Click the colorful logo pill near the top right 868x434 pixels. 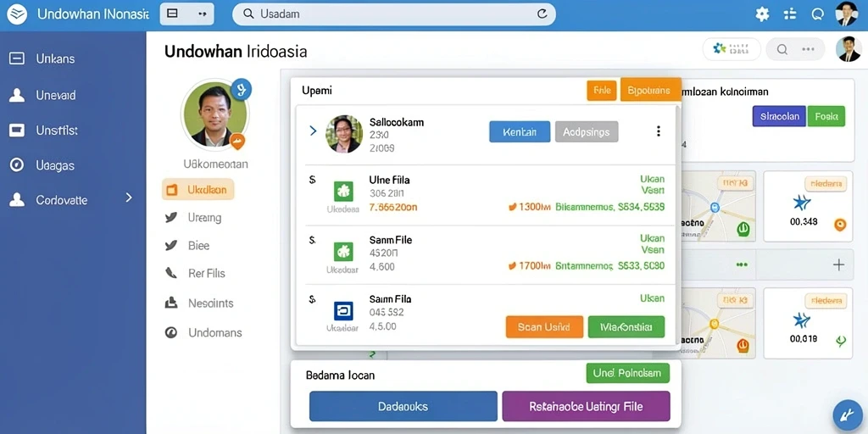pos(732,48)
